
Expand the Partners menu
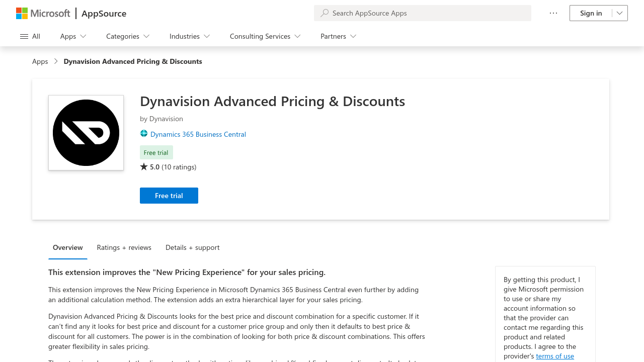tap(339, 36)
